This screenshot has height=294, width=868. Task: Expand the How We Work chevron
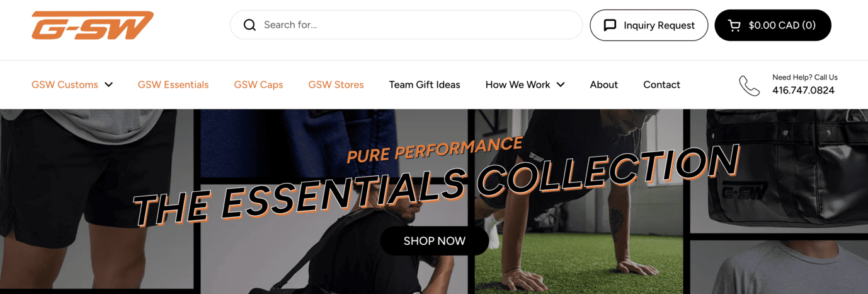561,85
